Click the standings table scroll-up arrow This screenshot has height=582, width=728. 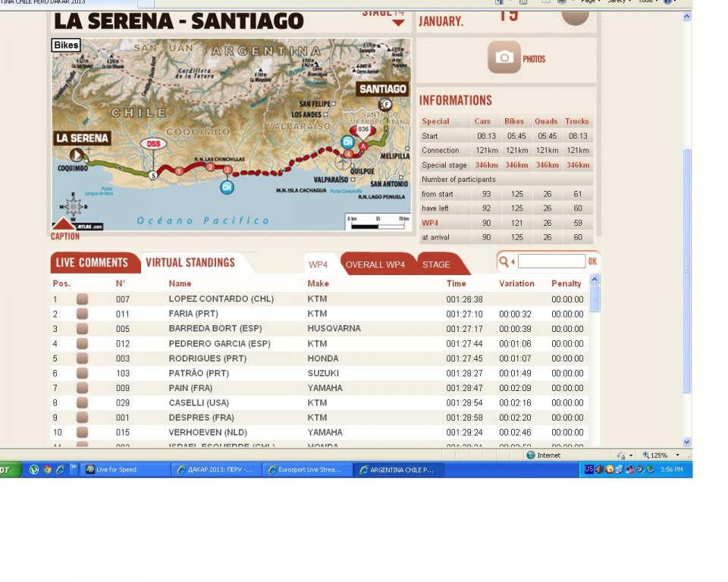[595, 280]
